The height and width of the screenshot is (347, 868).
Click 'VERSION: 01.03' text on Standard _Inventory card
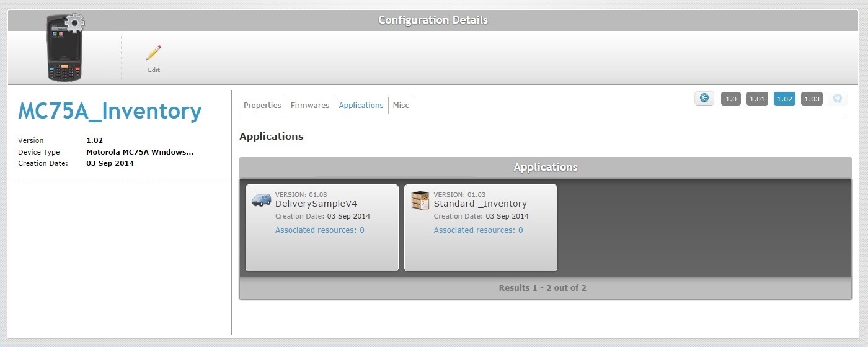(459, 194)
